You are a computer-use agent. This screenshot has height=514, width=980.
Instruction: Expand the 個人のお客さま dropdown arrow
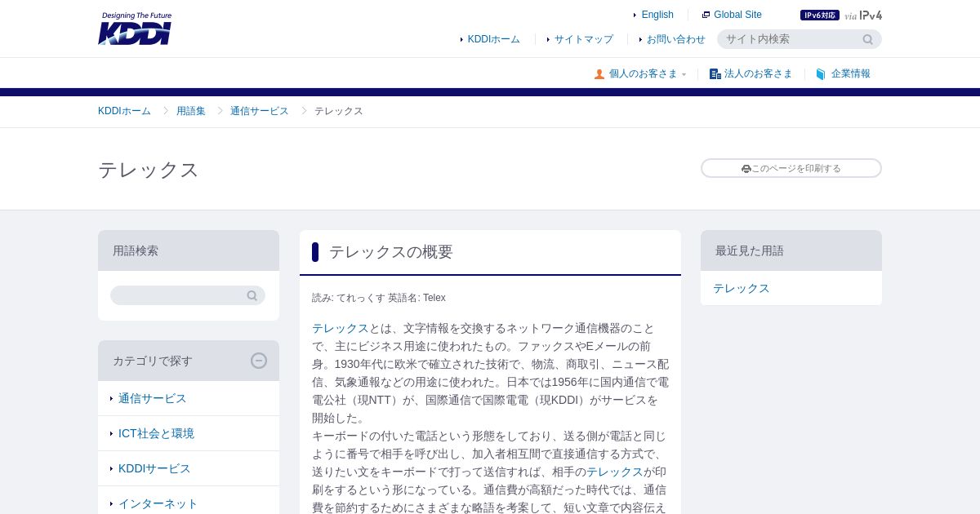[684, 74]
